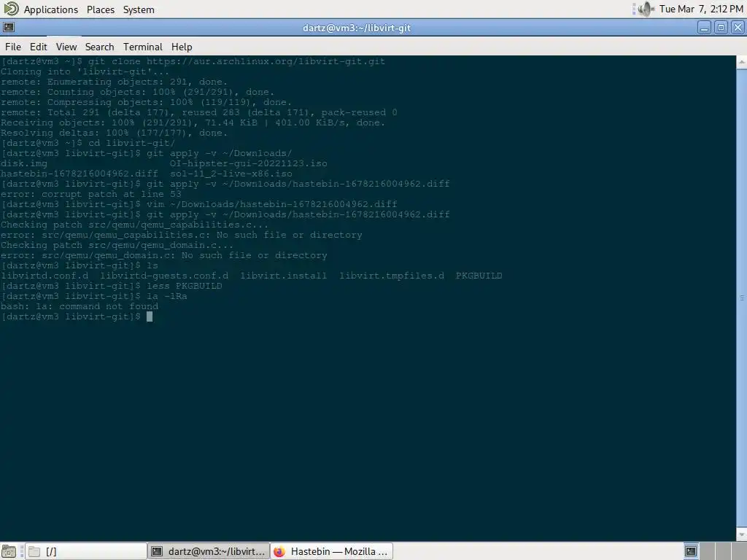Image resolution: width=747 pixels, height=560 pixels.
Task: Click "bash: la: command not found" line
Action: coord(79,307)
